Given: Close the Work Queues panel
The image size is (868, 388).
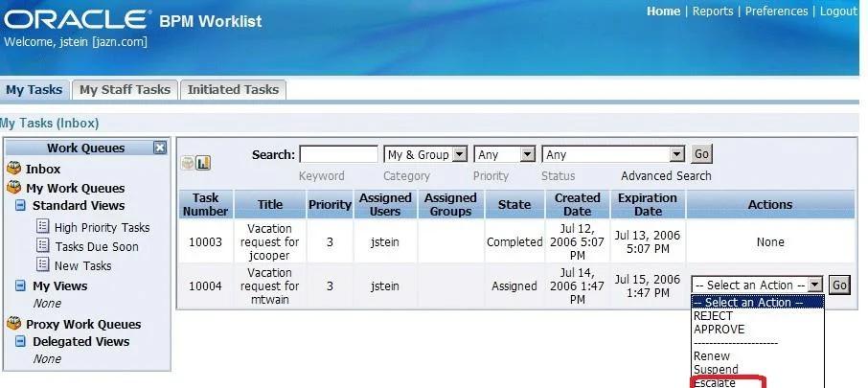Looking at the screenshot, I should [160, 148].
